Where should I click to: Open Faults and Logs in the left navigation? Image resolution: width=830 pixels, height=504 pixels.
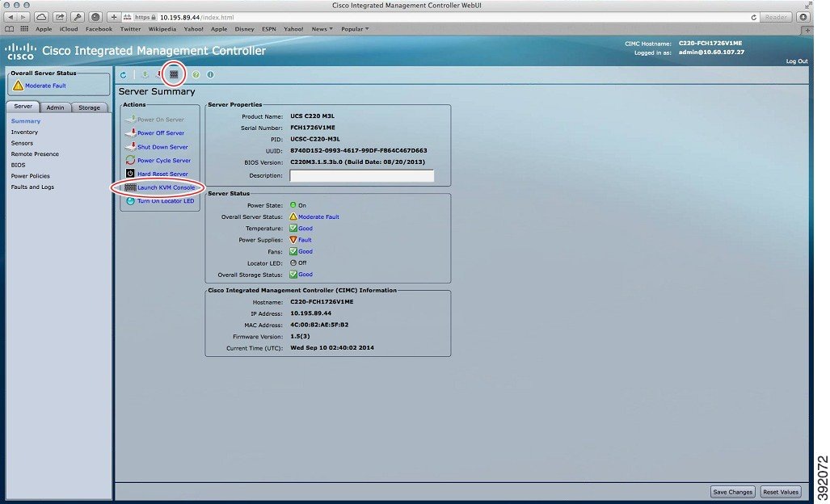pyautogui.click(x=32, y=187)
